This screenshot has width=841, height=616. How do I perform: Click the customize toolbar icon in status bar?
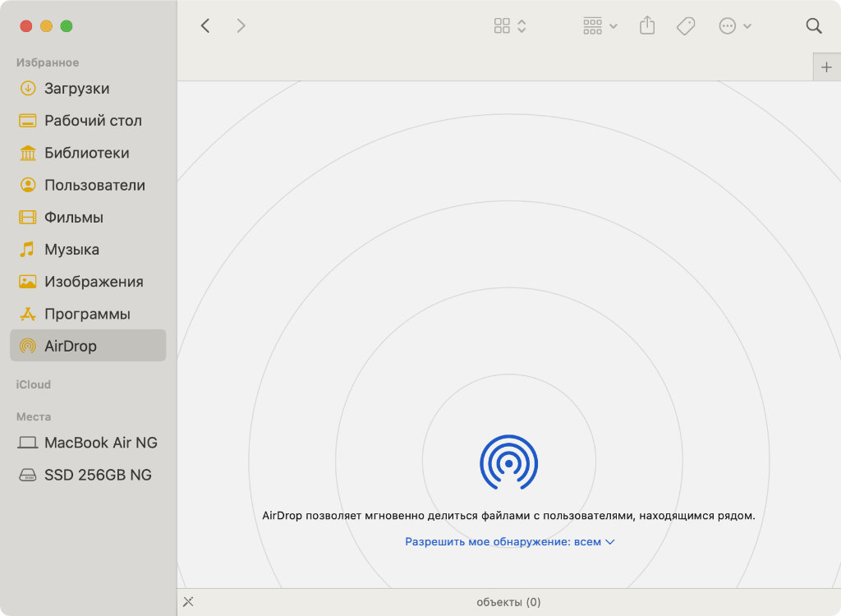click(x=188, y=602)
